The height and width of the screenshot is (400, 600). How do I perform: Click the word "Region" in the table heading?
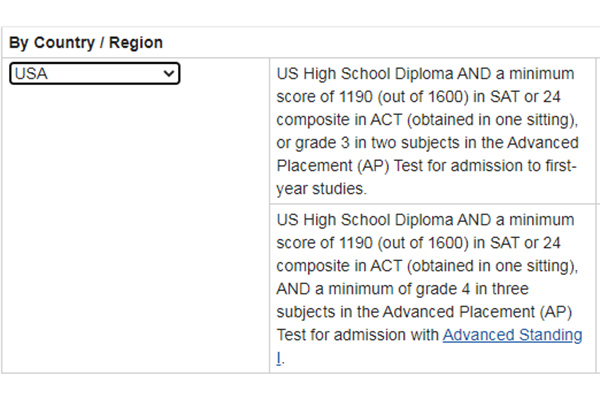click(x=136, y=42)
